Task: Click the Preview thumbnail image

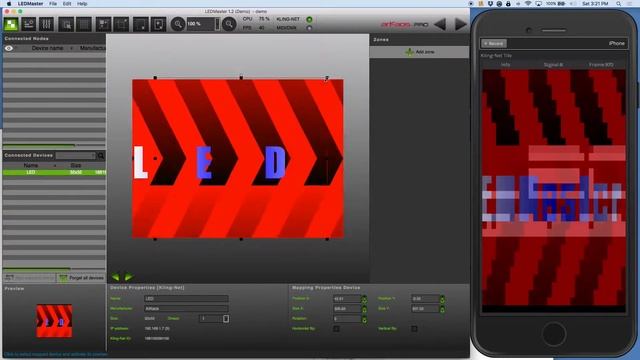Action: pos(54,321)
